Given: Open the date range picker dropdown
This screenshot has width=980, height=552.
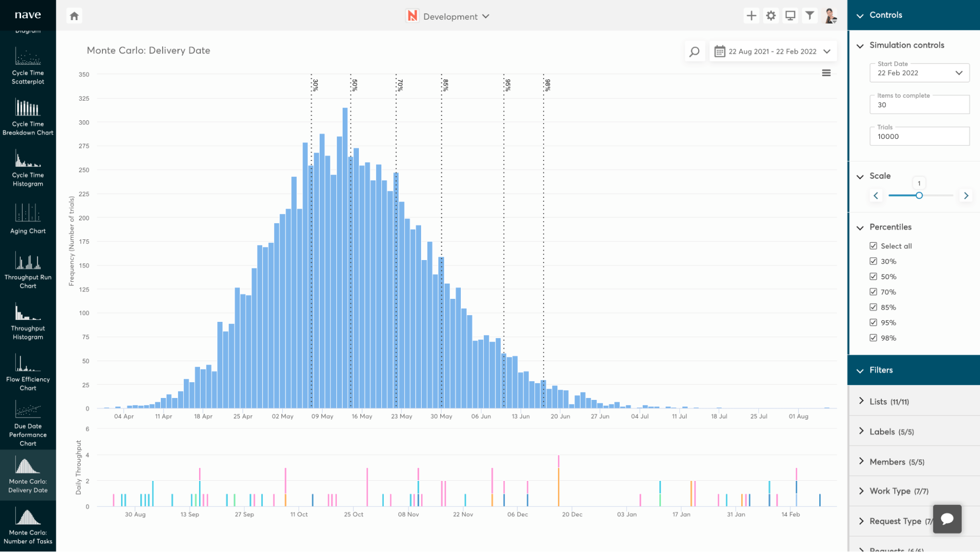Looking at the screenshot, I should (773, 52).
